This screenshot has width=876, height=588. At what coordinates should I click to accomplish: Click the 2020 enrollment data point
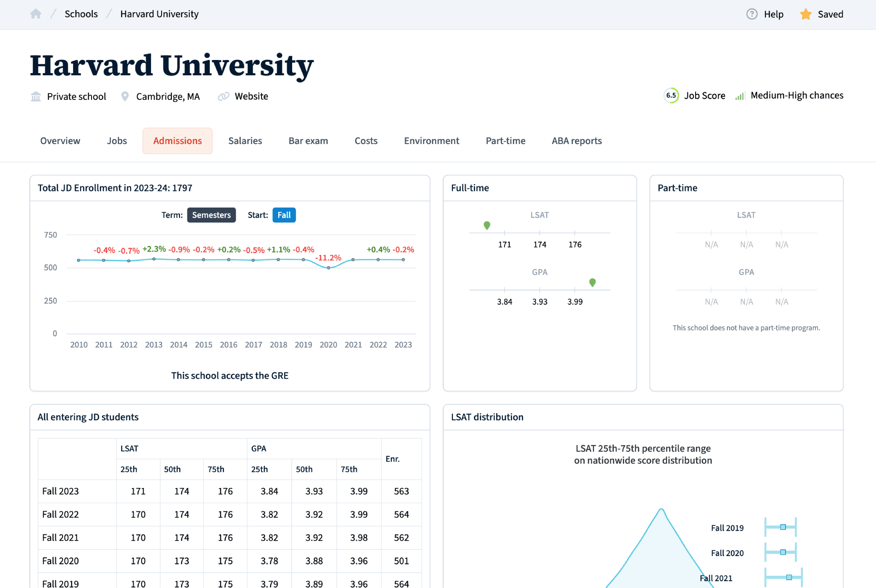(x=328, y=268)
